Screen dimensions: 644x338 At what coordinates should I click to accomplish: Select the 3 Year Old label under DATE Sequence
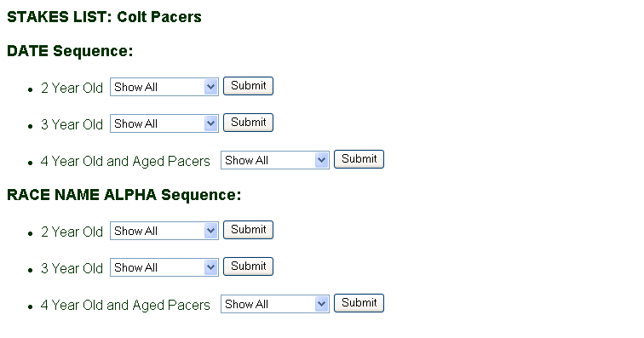point(72,124)
